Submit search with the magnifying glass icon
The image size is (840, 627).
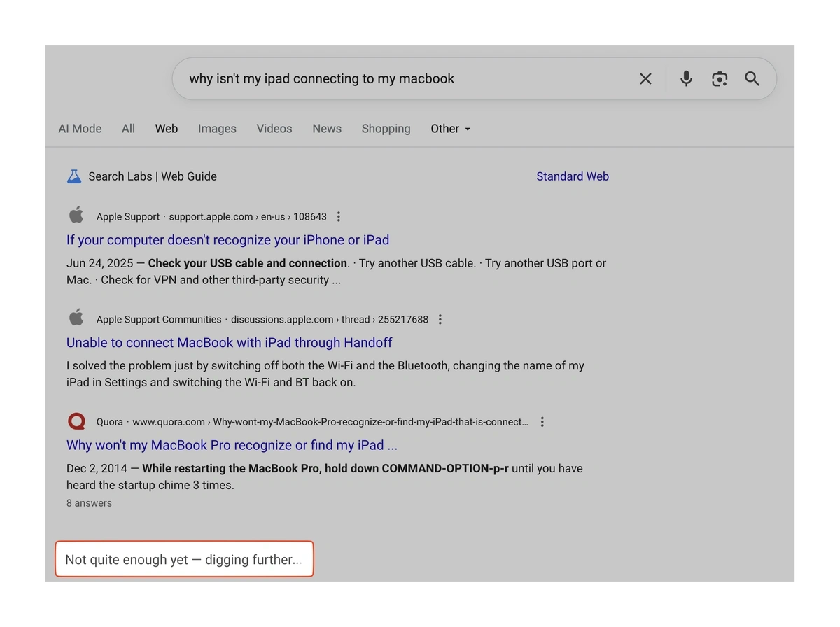(752, 79)
